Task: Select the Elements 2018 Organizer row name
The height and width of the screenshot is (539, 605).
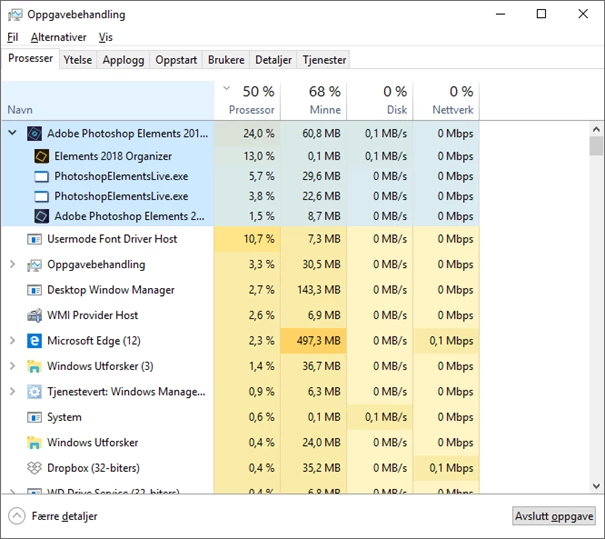Action: [113, 156]
